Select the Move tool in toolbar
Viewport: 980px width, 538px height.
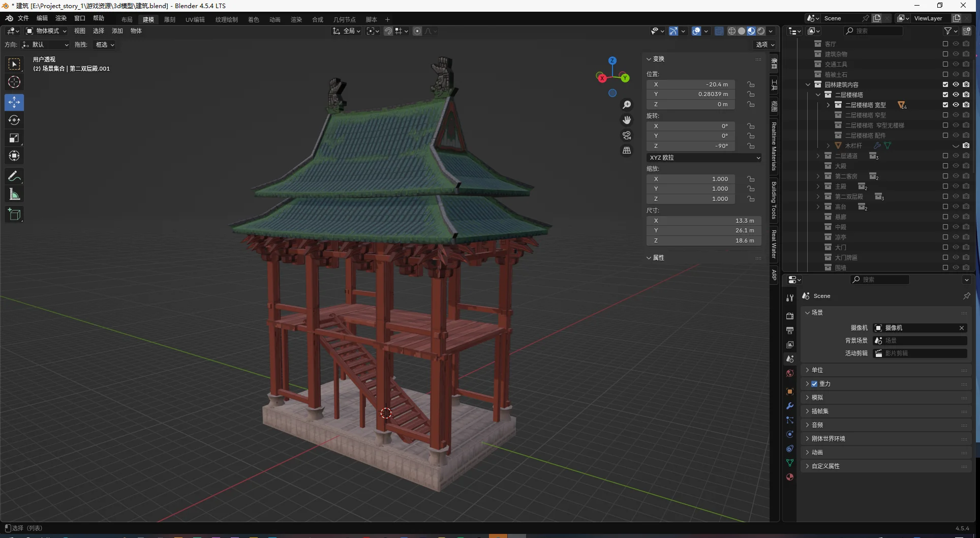[x=14, y=102]
